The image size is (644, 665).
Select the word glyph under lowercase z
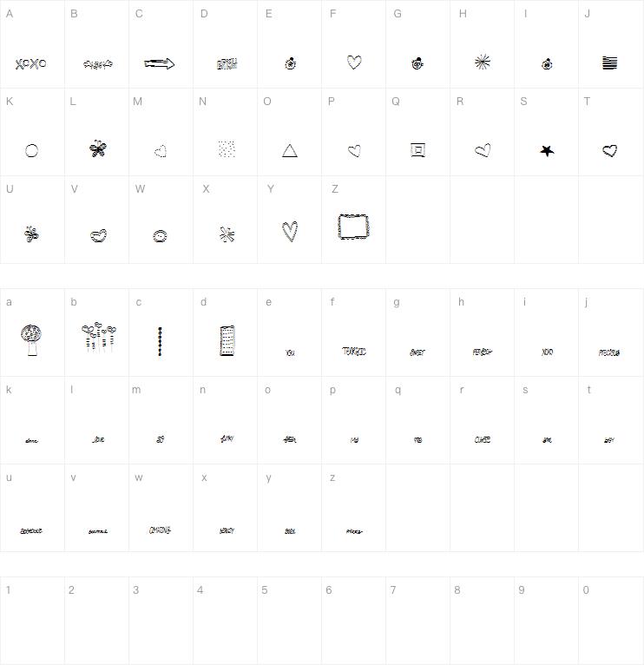pyautogui.click(x=354, y=531)
